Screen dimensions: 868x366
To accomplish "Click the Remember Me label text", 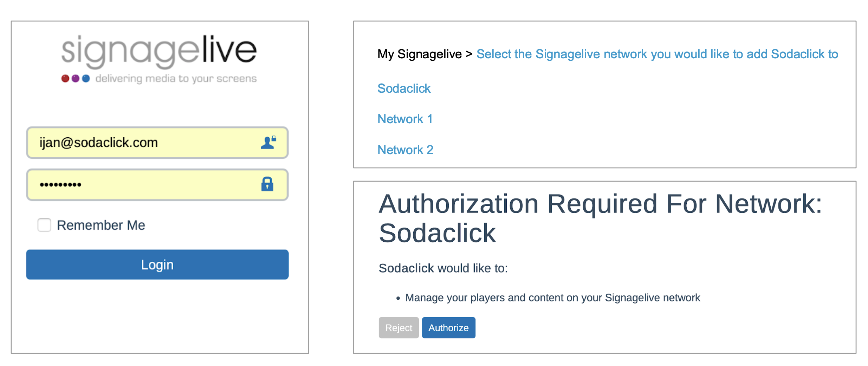I will tap(101, 225).
